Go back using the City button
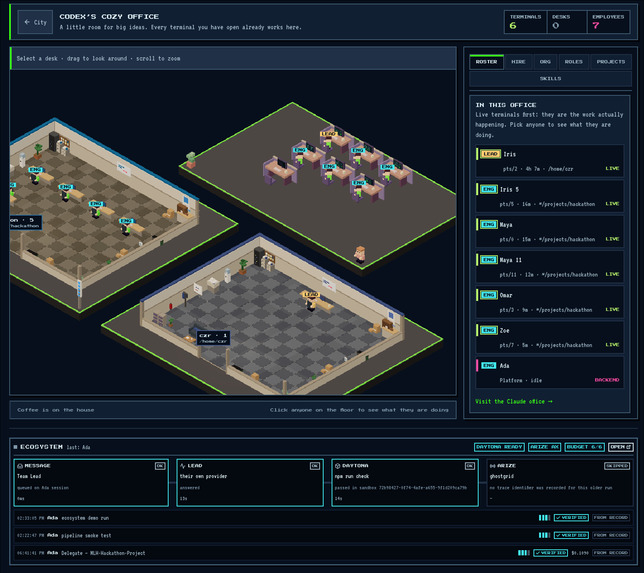The width and height of the screenshot is (644, 573). coord(35,22)
